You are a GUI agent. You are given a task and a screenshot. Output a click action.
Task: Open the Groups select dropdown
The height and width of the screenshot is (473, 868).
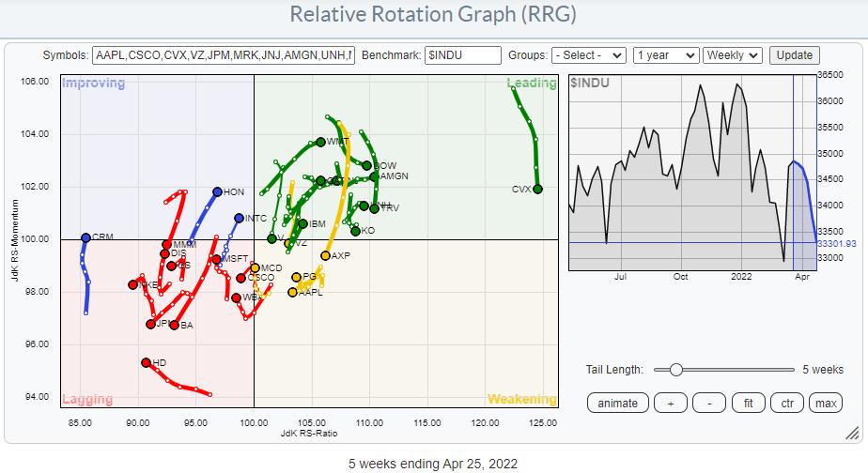[589, 55]
